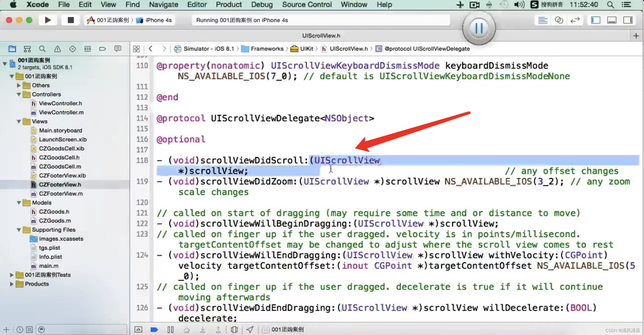Open Spotlight search in menu bar
This screenshot has height=335, width=644.
click(x=610, y=5)
